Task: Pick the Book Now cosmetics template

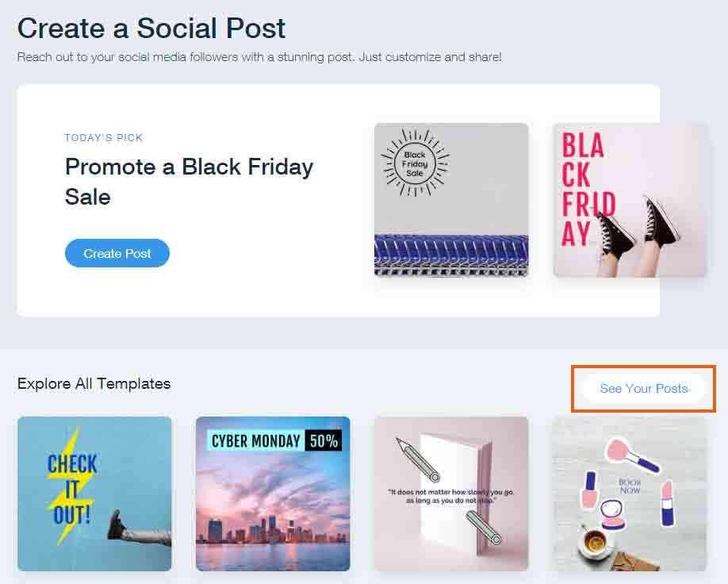Action: point(630,494)
